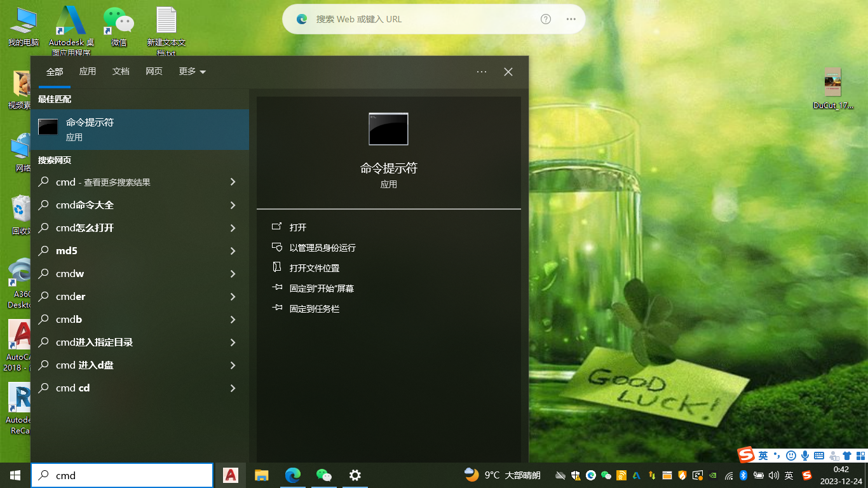Click the Sogou input method tray icon
The height and width of the screenshot is (488, 868).
pos(807,475)
